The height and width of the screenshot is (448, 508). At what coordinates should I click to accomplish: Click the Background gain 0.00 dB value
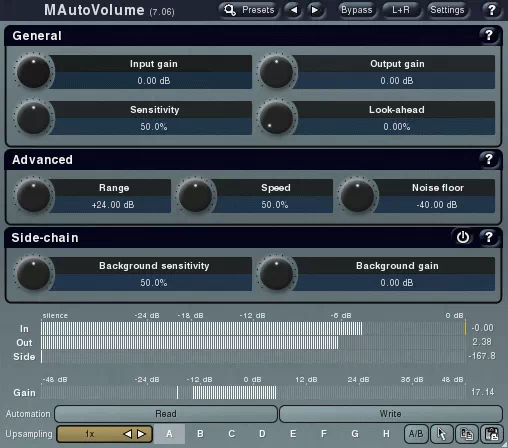(x=396, y=283)
